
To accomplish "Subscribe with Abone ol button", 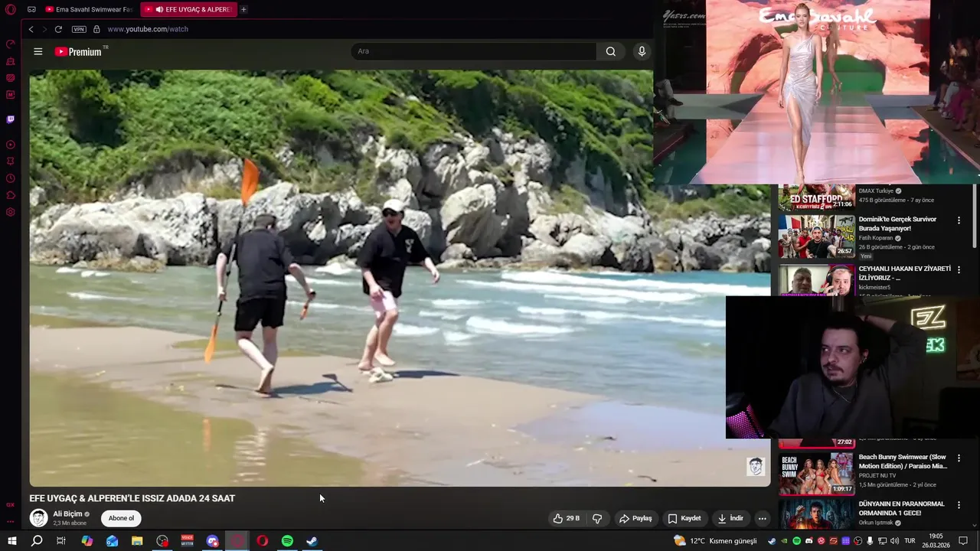I will coord(121,518).
